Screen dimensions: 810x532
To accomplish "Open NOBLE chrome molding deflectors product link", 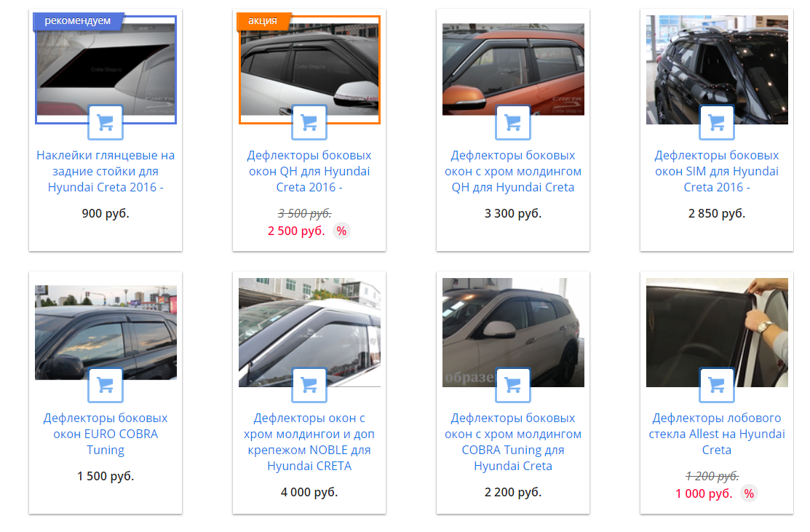I will point(309,442).
